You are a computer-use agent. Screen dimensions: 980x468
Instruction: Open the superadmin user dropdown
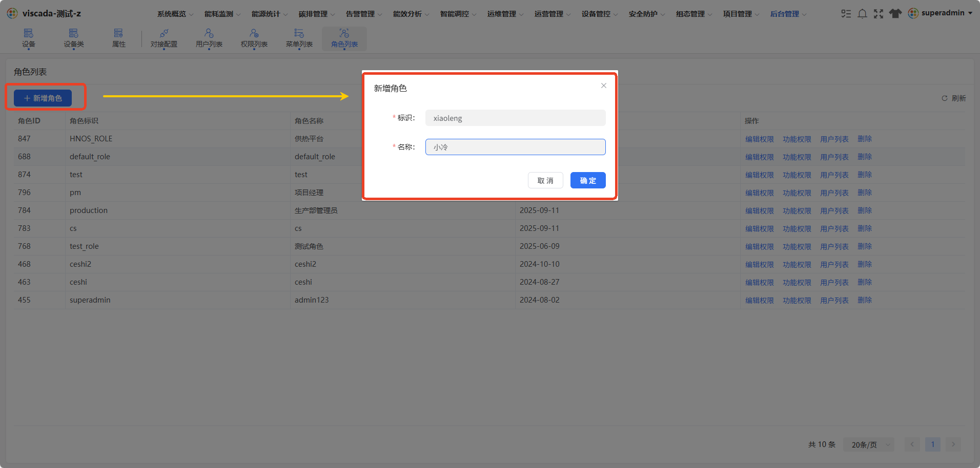click(x=946, y=13)
